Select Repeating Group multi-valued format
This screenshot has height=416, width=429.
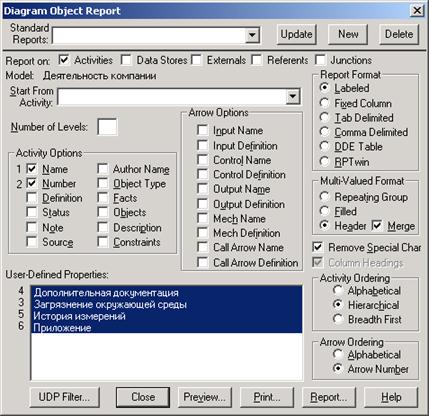point(324,197)
